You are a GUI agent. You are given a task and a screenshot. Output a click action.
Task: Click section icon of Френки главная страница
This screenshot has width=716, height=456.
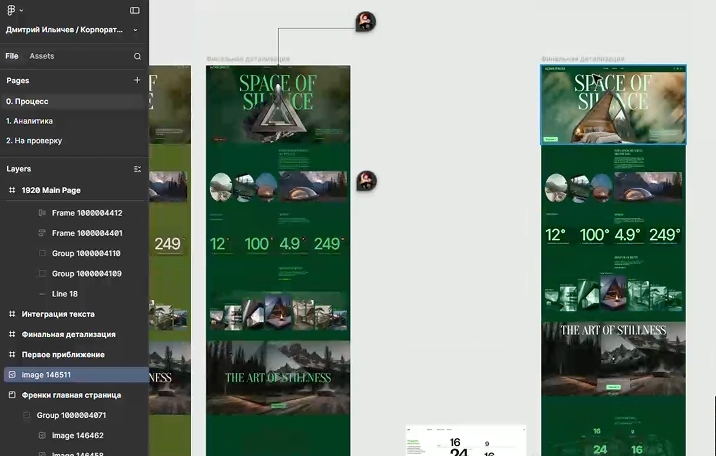12,395
